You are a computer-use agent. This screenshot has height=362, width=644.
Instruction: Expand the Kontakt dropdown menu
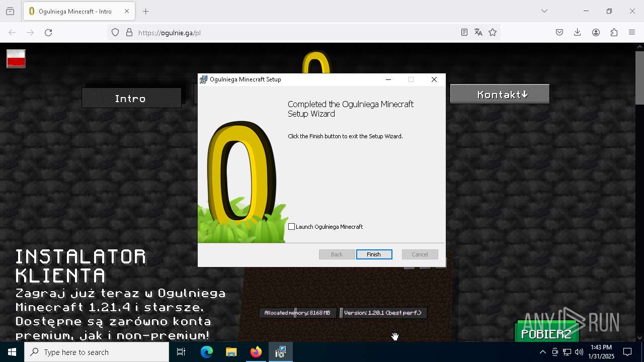tap(500, 94)
